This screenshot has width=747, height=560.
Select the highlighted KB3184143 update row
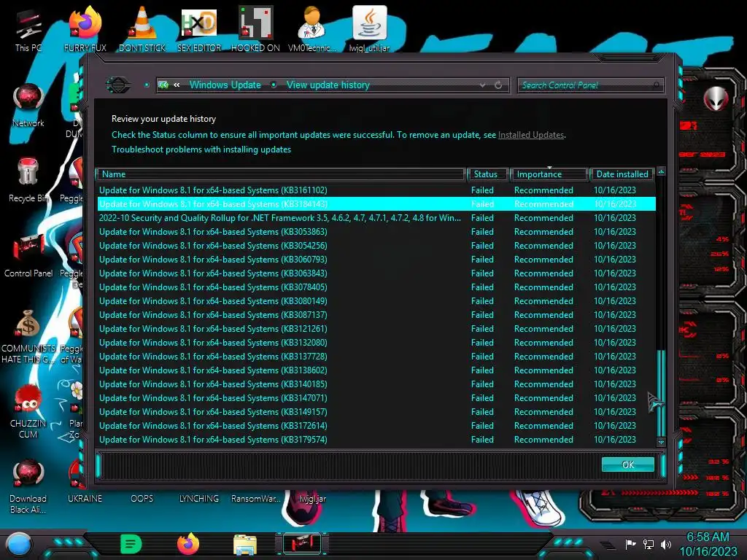(x=376, y=204)
